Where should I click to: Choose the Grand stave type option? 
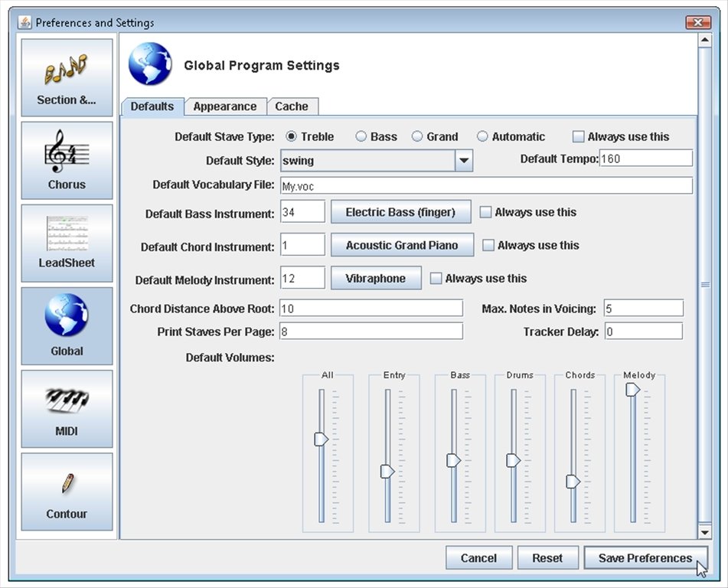[417, 136]
